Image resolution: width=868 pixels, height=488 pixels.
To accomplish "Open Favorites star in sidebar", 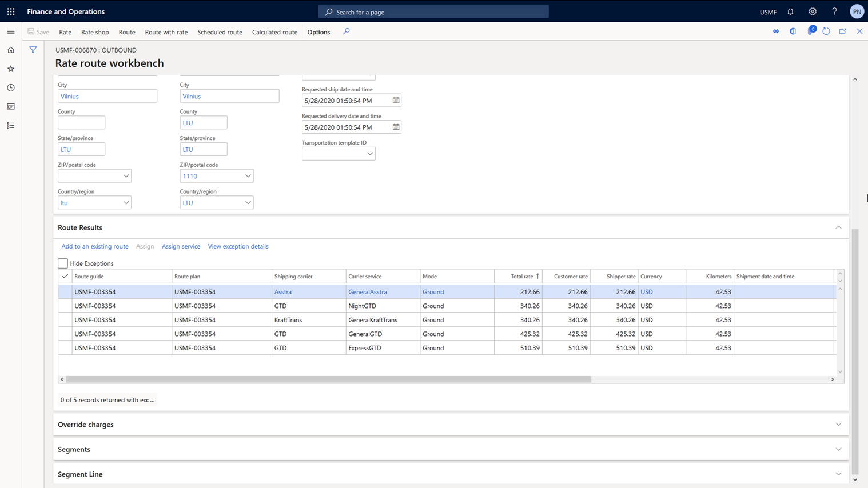I will pos(11,69).
